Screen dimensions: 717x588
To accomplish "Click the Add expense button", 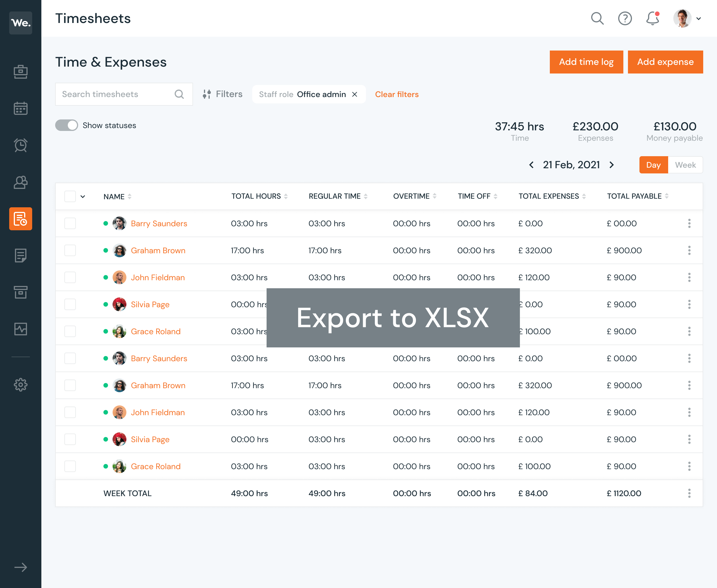I will [x=665, y=61].
